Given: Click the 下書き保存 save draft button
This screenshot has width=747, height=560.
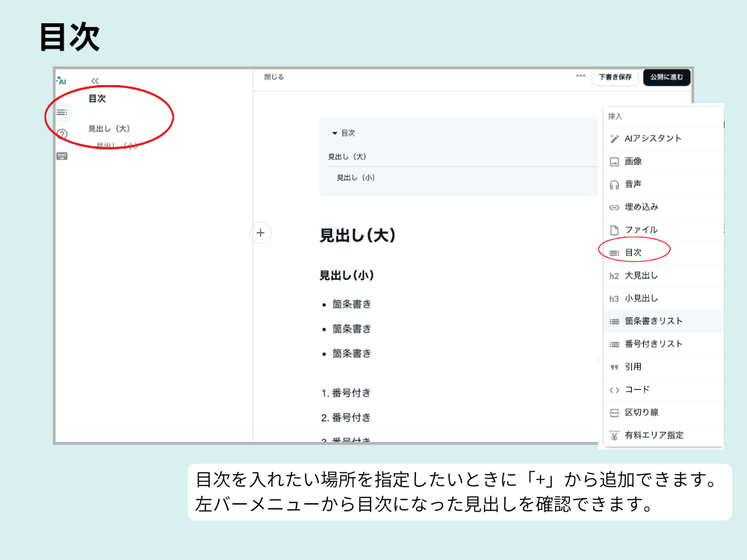Looking at the screenshot, I should [x=615, y=77].
